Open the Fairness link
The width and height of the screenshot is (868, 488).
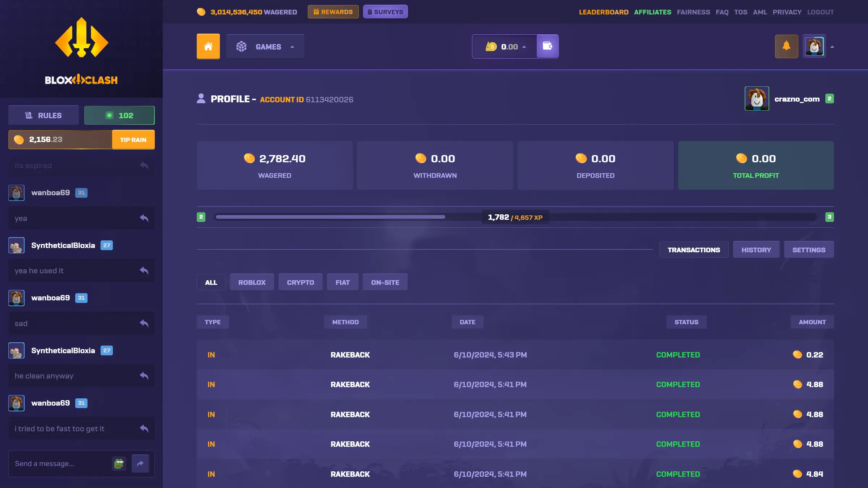click(693, 12)
